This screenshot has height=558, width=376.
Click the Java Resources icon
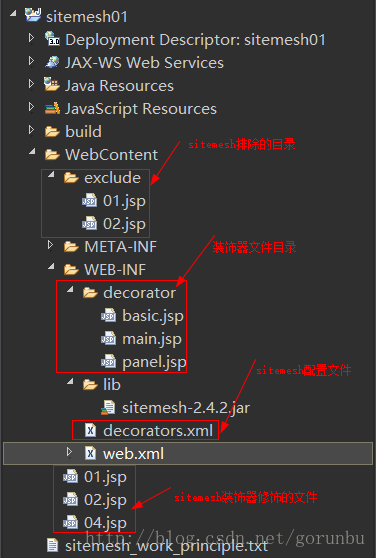[x=52, y=85]
